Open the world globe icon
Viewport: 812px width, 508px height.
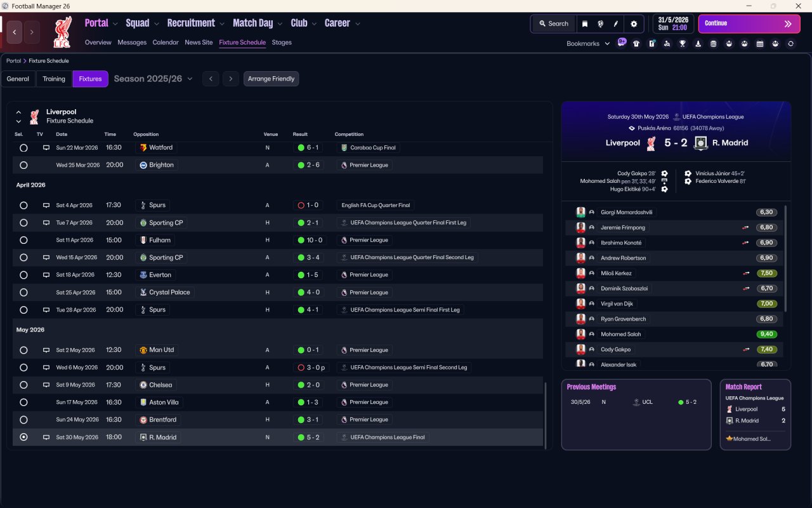600,24
